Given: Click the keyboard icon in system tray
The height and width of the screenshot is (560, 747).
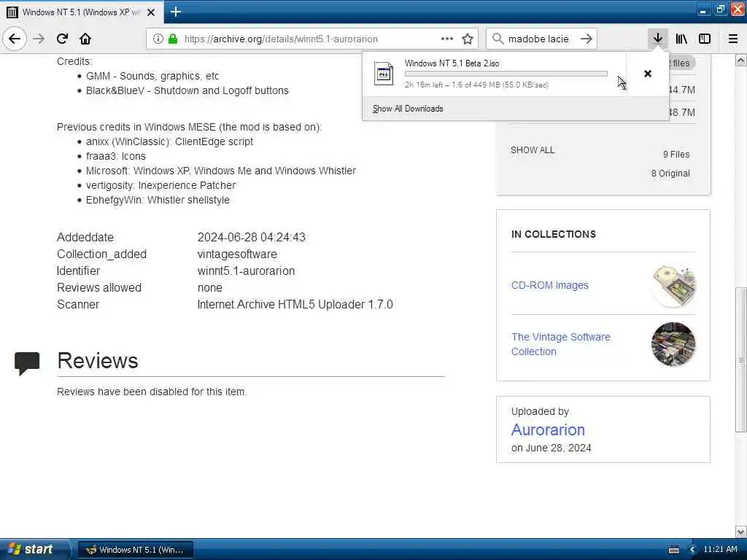Looking at the screenshot, I should (673, 550).
